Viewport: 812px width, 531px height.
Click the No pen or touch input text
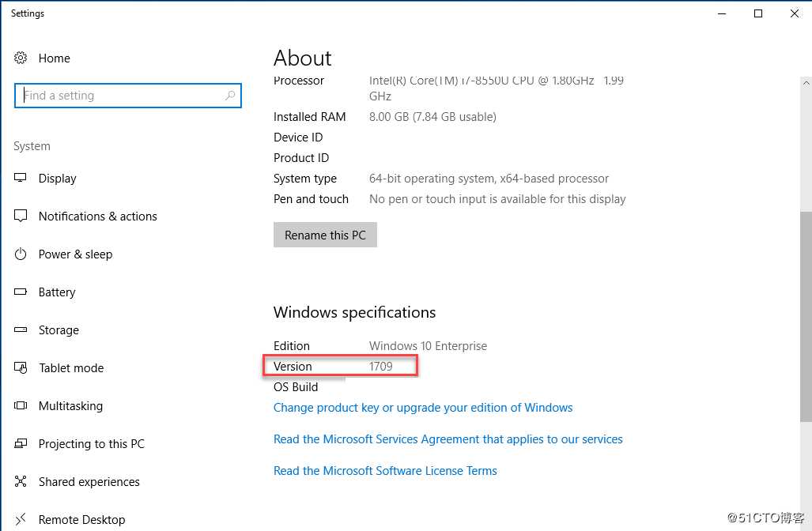pos(497,199)
